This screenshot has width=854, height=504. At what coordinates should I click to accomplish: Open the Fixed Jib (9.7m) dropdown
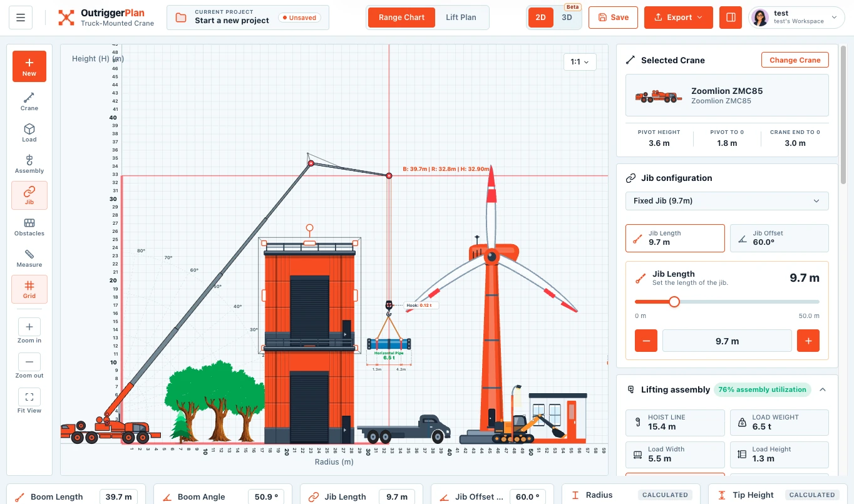727,201
